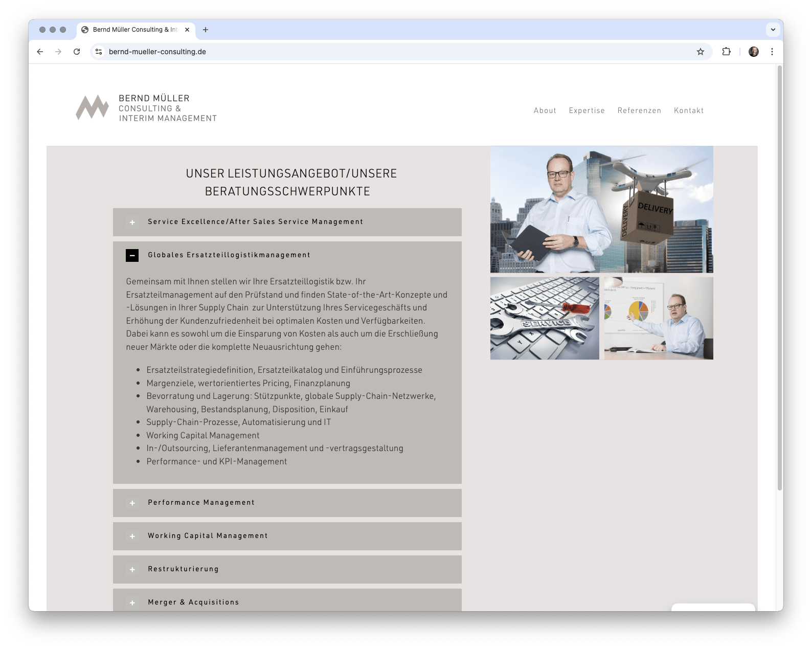Click the site information icon in address bar
Image resolution: width=812 pixels, height=649 pixels.
(x=99, y=52)
